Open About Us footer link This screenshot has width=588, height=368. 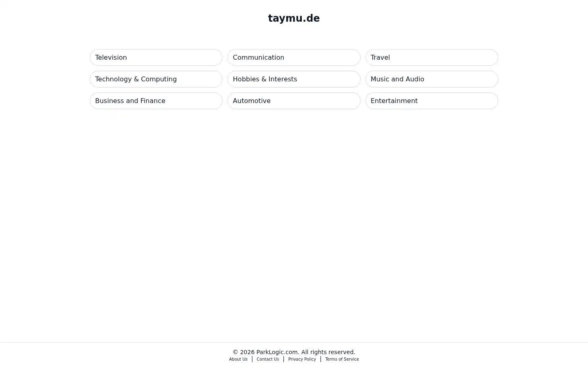coord(238,359)
